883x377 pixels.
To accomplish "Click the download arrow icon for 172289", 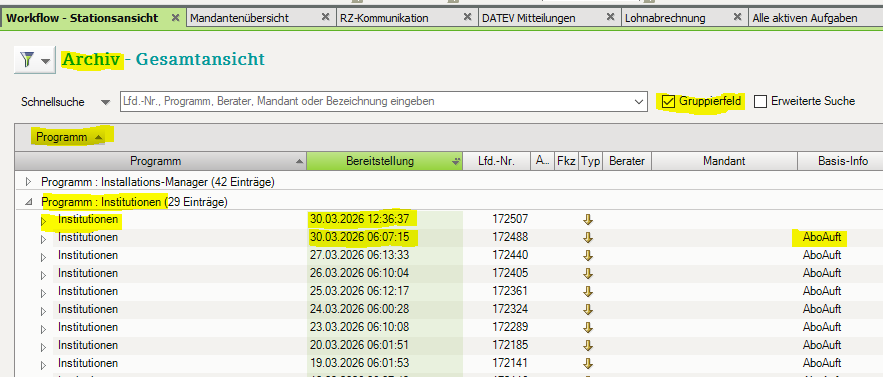I will tap(588, 327).
